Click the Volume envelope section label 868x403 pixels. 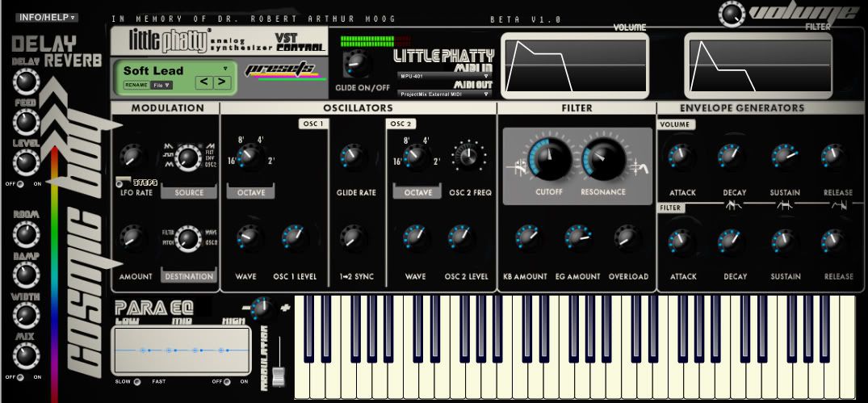(x=677, y=124)
